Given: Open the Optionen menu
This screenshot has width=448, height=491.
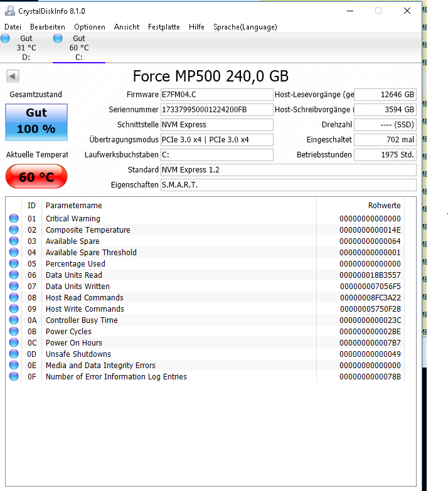Looking at the screenshot, I should [90, 27].
